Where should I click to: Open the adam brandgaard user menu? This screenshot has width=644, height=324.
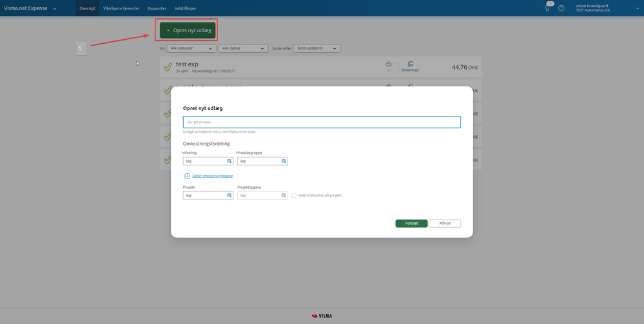click(607, 8)
